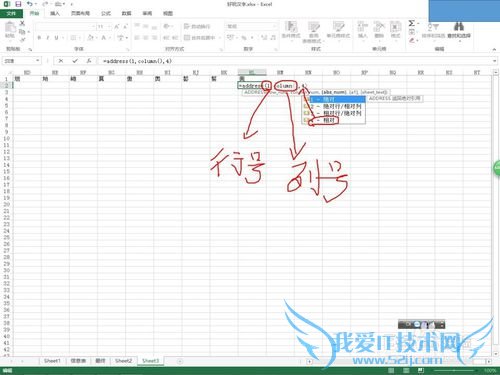Add a new sheet with plus button
Viewport: 500px width, 375px height.
(179, 361)
